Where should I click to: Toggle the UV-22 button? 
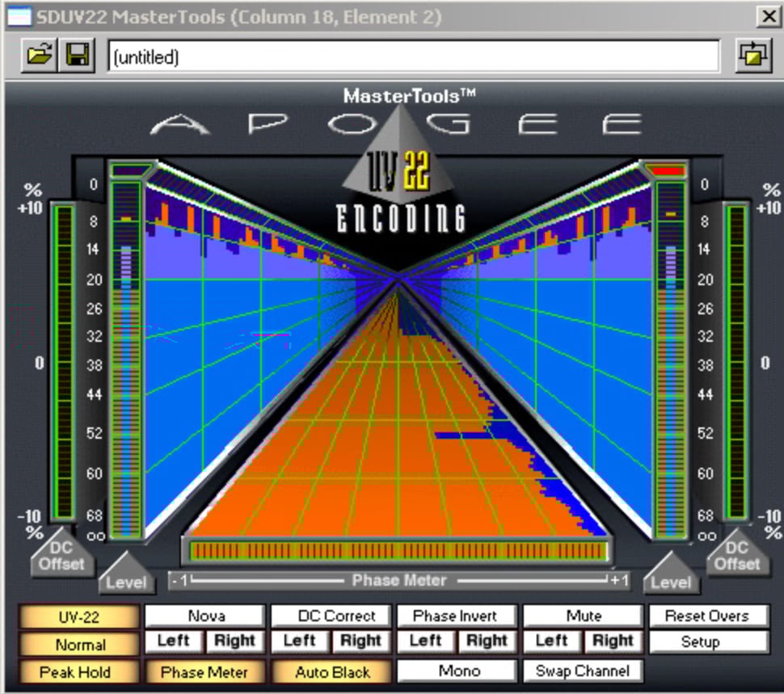79,617
